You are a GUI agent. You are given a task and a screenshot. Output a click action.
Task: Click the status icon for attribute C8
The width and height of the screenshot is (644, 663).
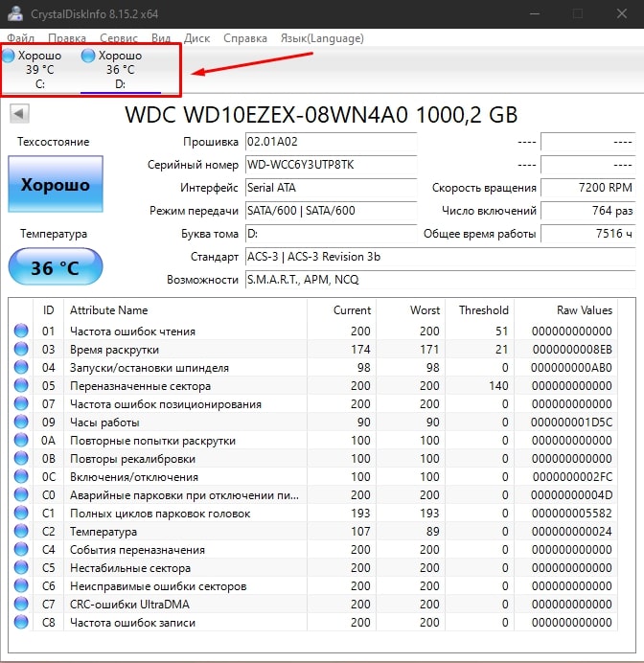pos(21,622)
